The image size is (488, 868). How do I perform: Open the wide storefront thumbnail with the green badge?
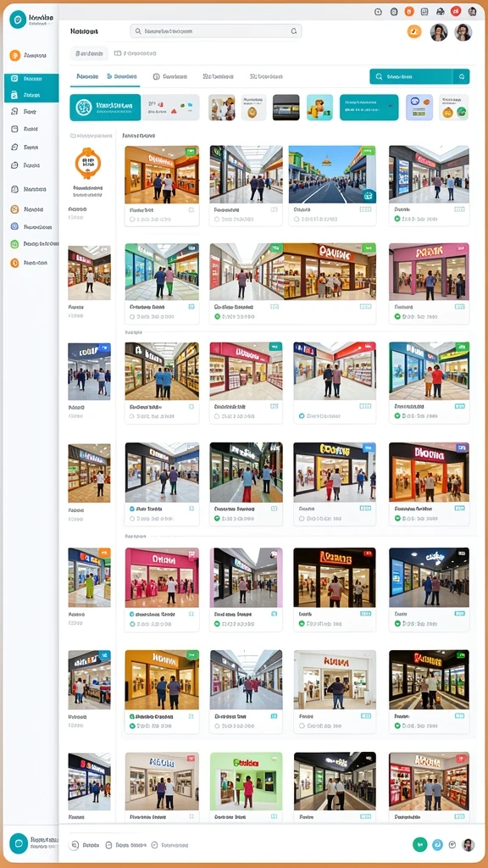292,272
